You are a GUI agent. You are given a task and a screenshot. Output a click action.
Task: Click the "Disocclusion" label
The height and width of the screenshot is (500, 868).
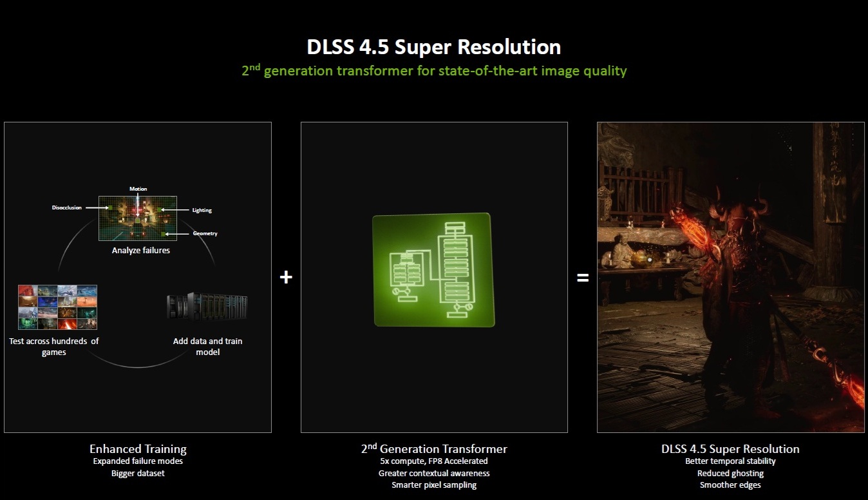[67, 207]
